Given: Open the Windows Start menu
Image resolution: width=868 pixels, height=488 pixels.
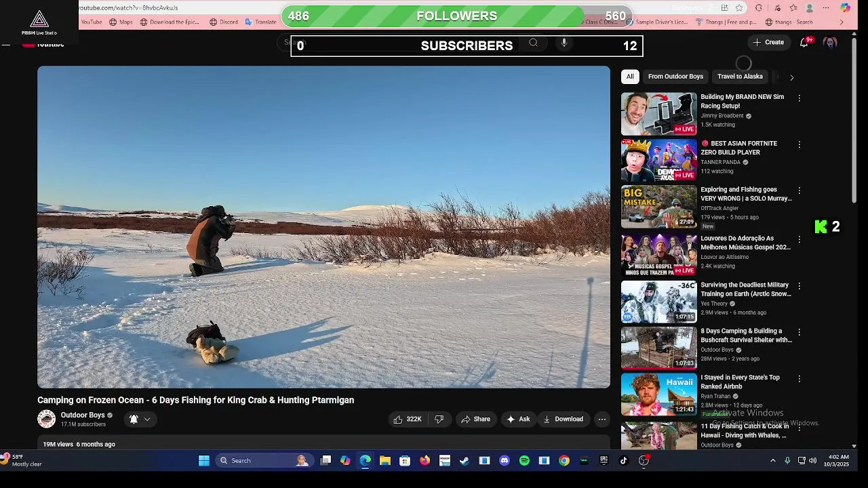Looking at the screenshot, I should tap(203, 461).
